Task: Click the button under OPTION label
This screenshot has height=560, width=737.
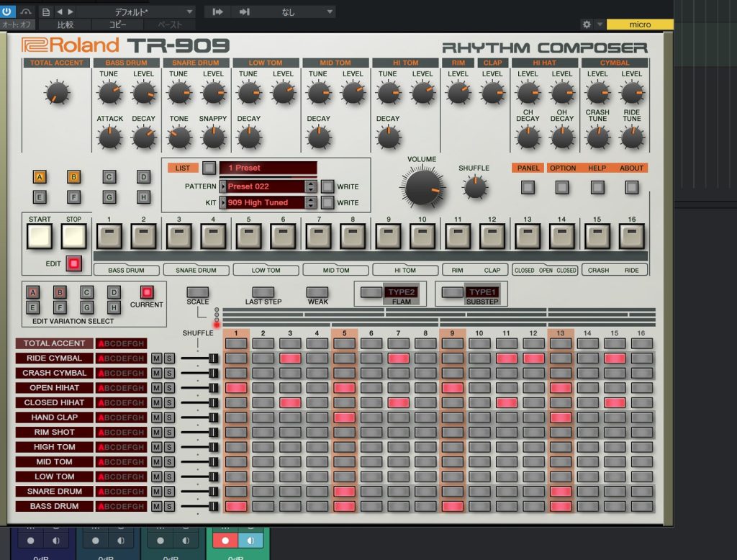Action: tap(562, 187)
